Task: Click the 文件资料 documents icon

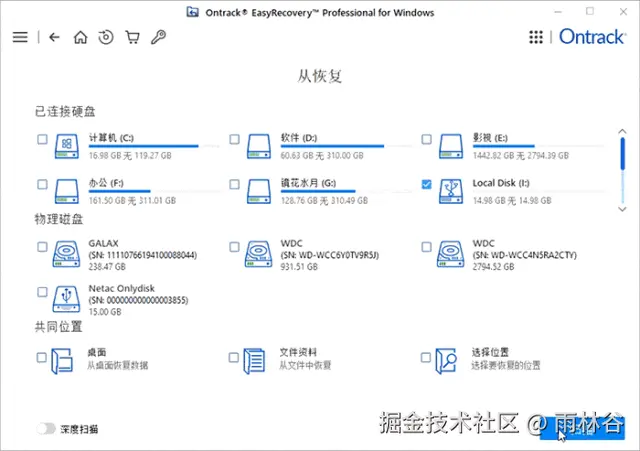Action: (254, 361)
